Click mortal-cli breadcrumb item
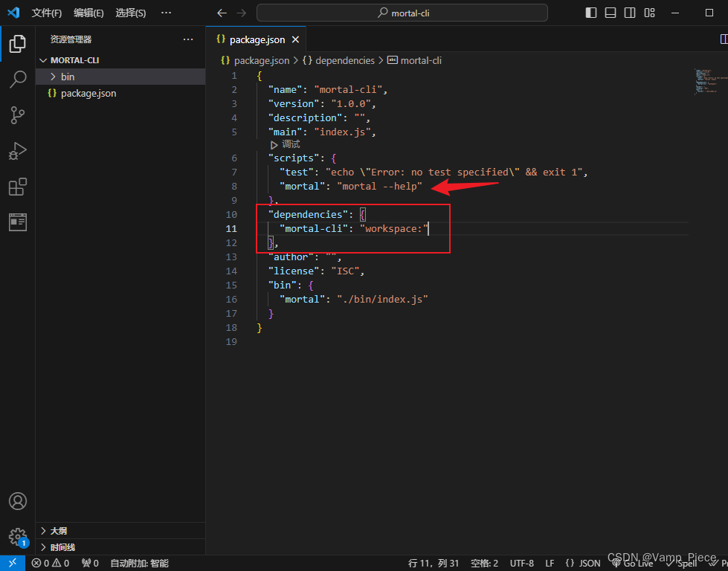Viewport: 728px width, 571px height. pos(415,60)
